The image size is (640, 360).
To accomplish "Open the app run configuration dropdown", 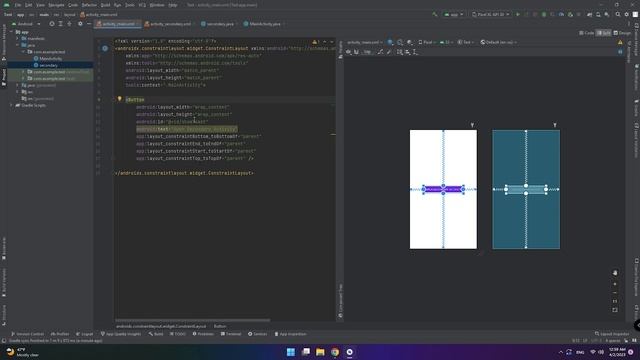I will tap(454, 14).
